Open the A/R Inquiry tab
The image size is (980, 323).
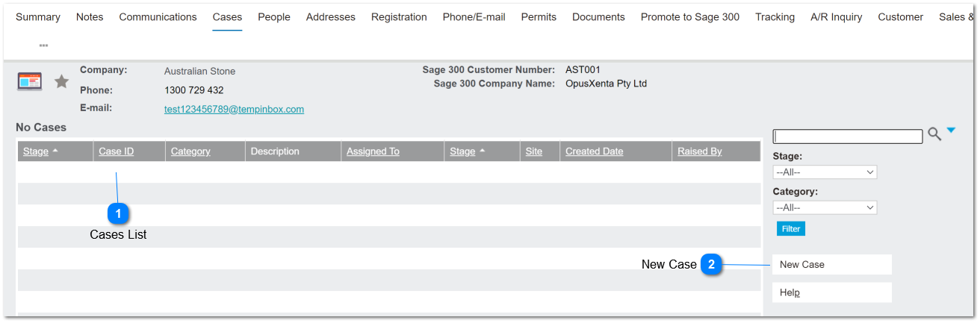click(837, 17)
